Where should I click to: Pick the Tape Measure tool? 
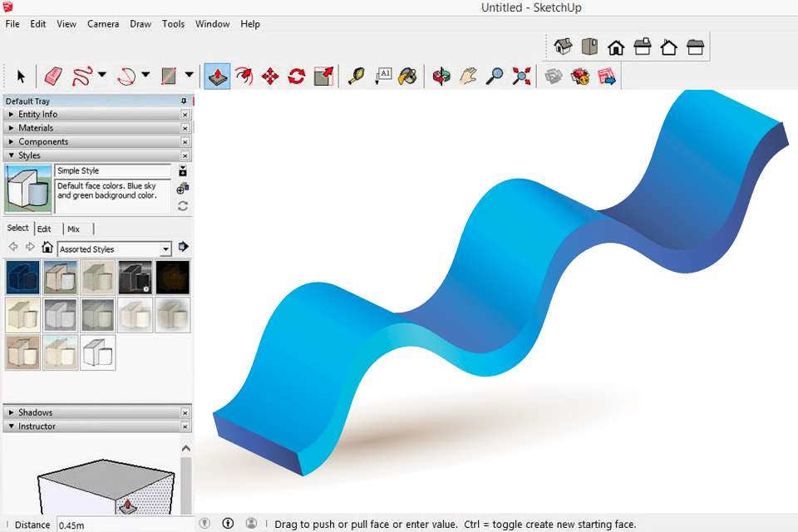click(x=355, y=76)
